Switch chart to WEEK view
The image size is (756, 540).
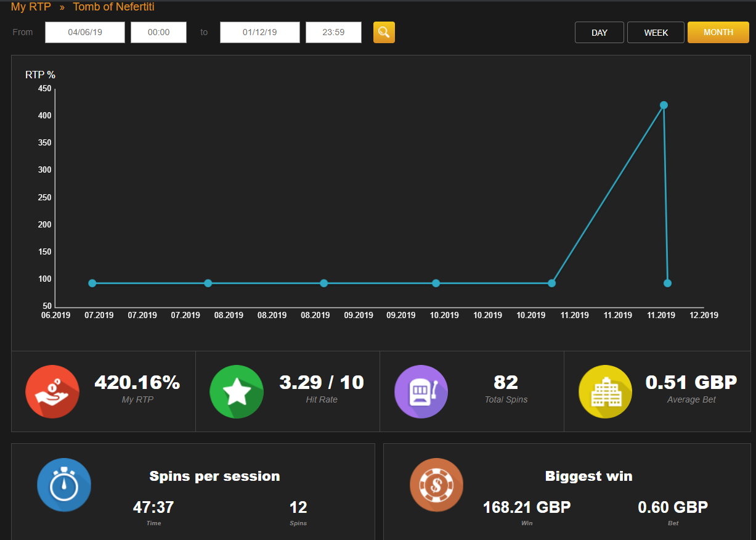[656, 33]
